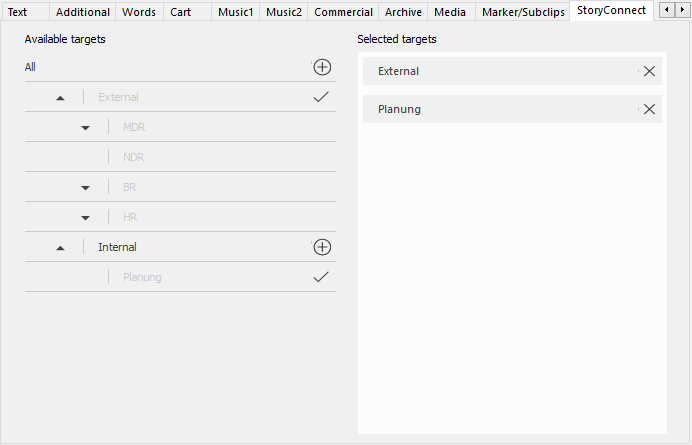Click the plus icon next to All

[x=322, y=67]
